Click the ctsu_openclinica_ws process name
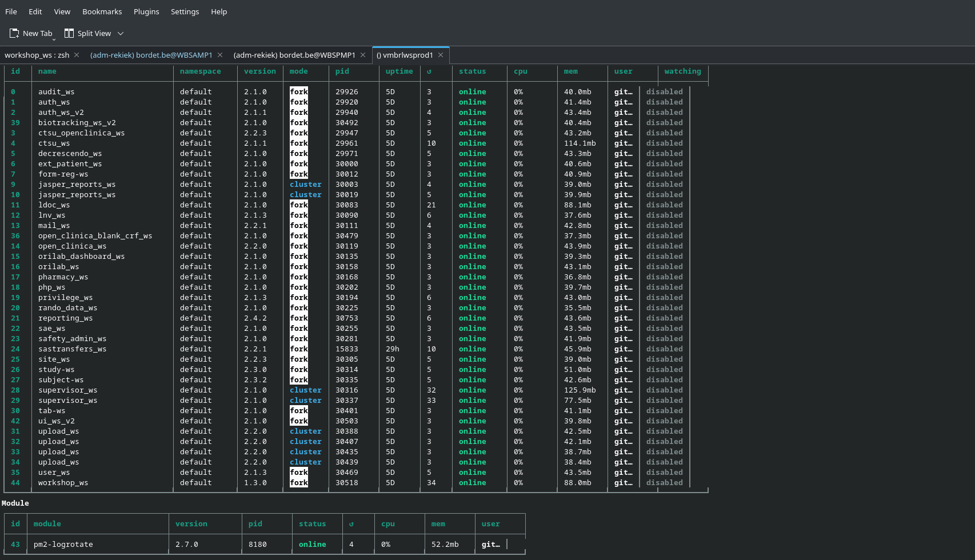The image size is (975, 560). (x=81, y=133)
